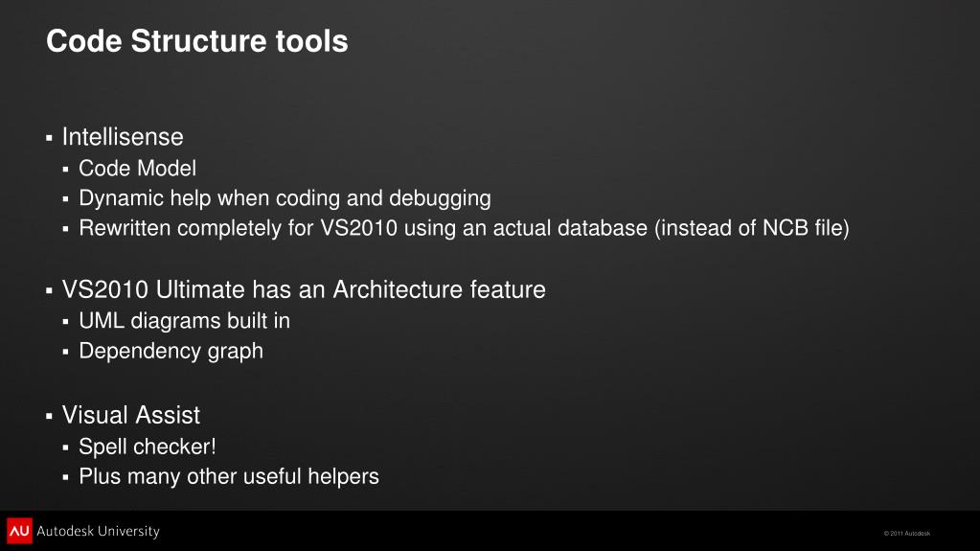Select the Code Model sub-bullet
The image size is (980, 551).
[138, 169]
